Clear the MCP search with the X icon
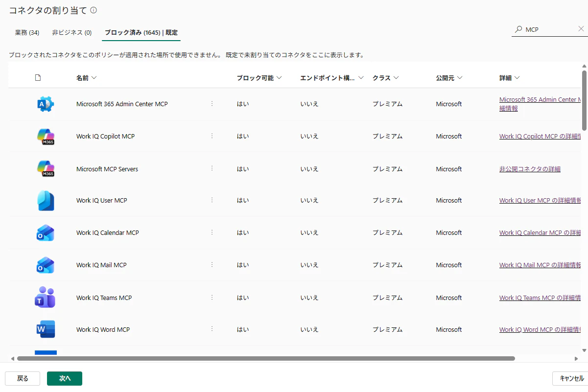The height and width of the screenshot is (392, 588). pyautogui.click(x=581, y=29)
